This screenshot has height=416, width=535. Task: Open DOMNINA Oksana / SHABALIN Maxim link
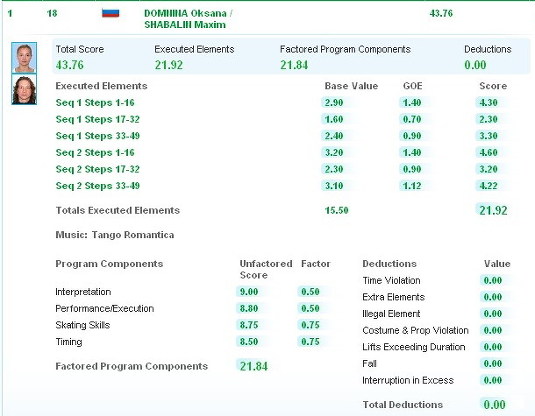(x=188, y=19)
